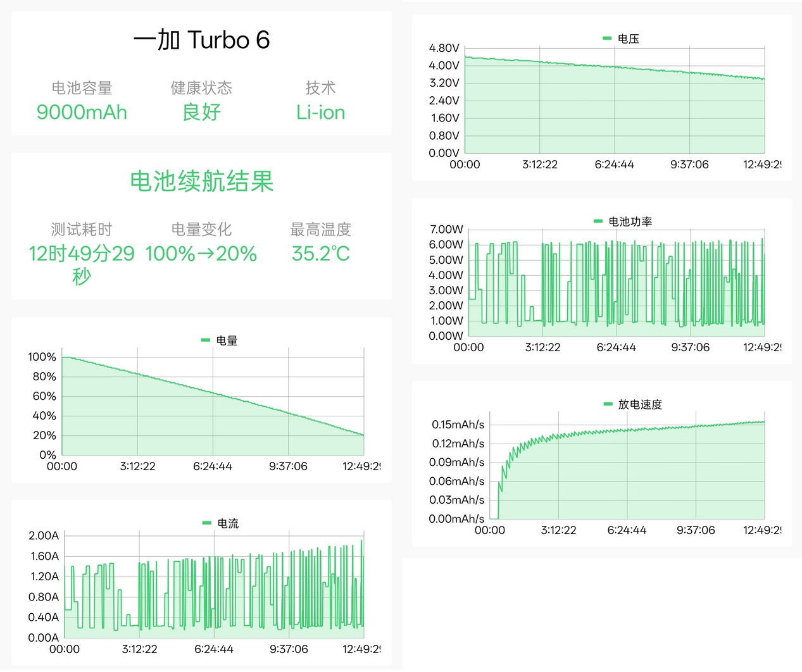Select the green Li-ion technology indicator
The width and height of the screenshot is (802, 672).
click(320, 112)
